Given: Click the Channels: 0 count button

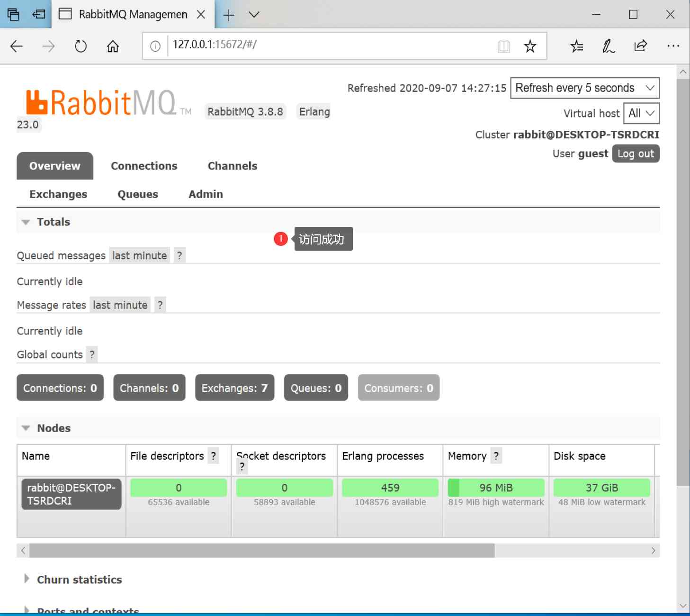Looking at the screenshot, I should coord(149,388).
